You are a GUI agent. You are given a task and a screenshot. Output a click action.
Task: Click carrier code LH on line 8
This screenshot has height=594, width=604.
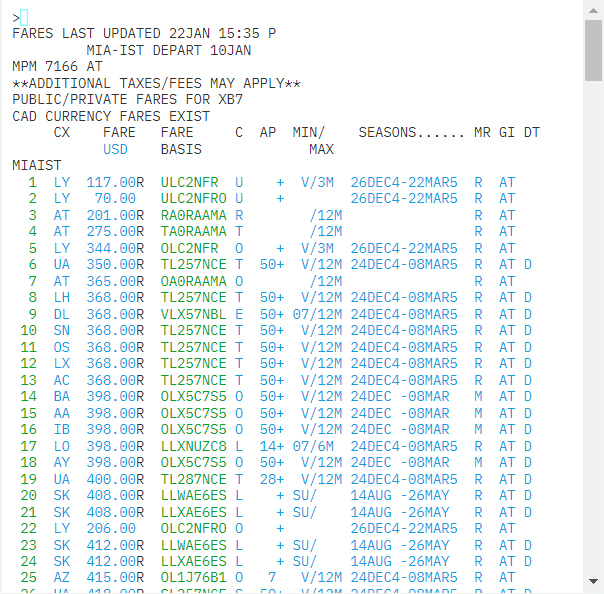pos(62,298)
